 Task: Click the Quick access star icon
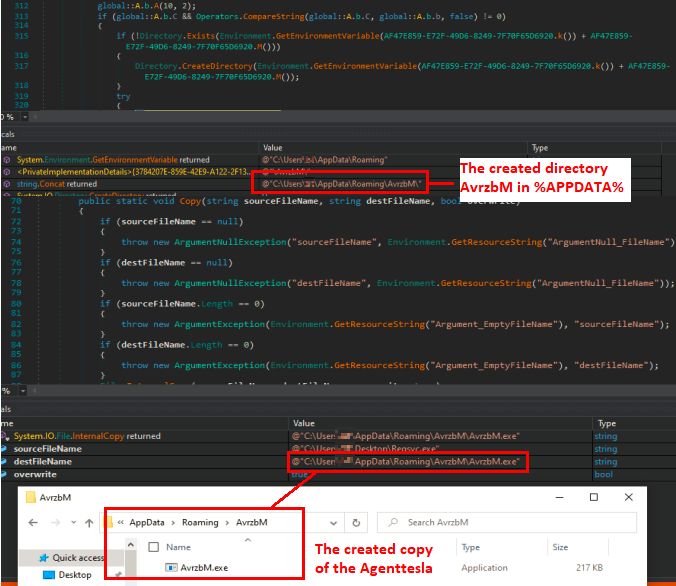(44, 558)
